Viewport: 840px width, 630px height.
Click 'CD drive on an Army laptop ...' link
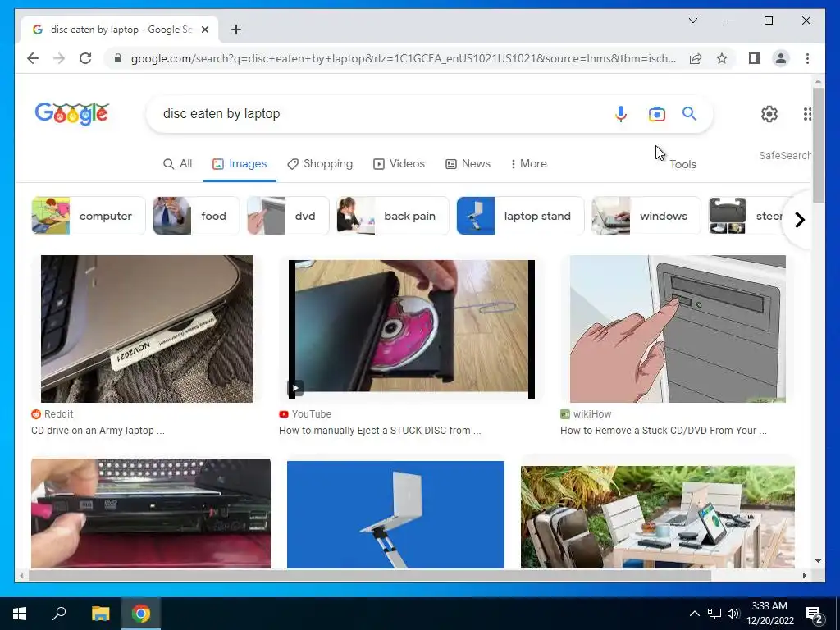pos(98,430)
